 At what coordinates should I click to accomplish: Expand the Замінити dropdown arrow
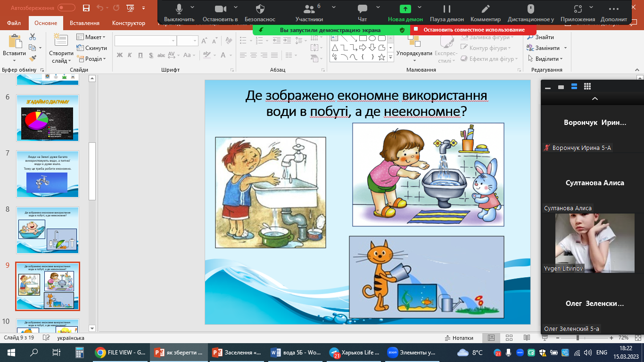coord(566,48)
